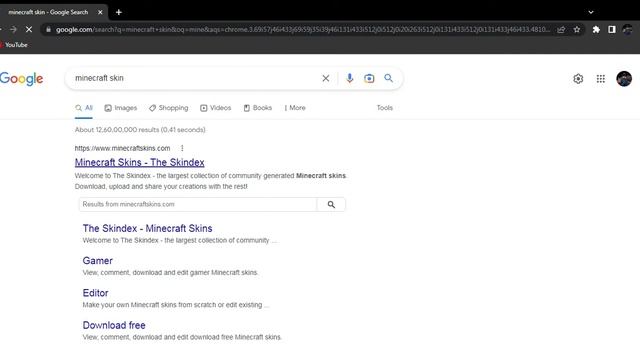Start voice search with microphone
The height and width of the screenshot is (360, 640).
pos(349,78)
